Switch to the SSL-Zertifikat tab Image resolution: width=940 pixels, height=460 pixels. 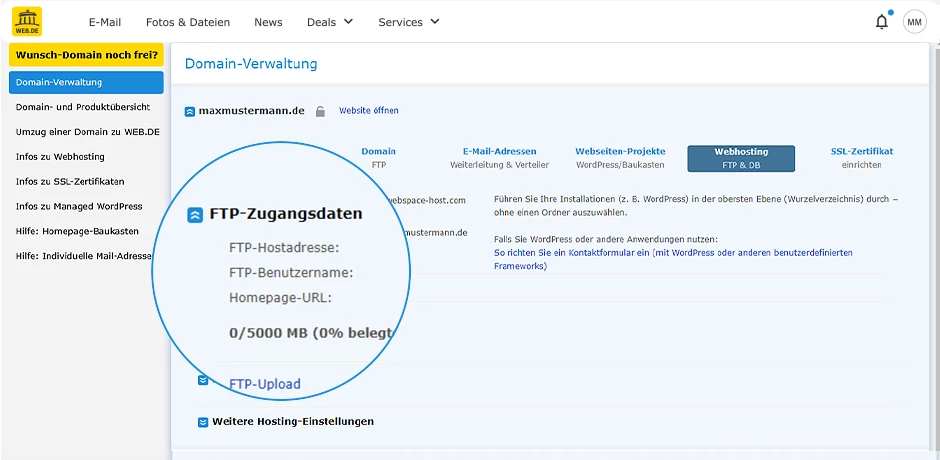pyautogui.click(x=861, y=158)
